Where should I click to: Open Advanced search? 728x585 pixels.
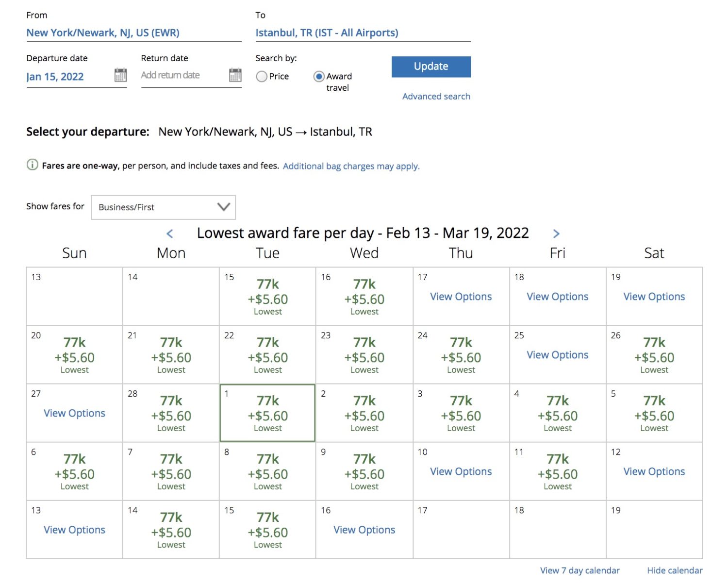[436, 96]
